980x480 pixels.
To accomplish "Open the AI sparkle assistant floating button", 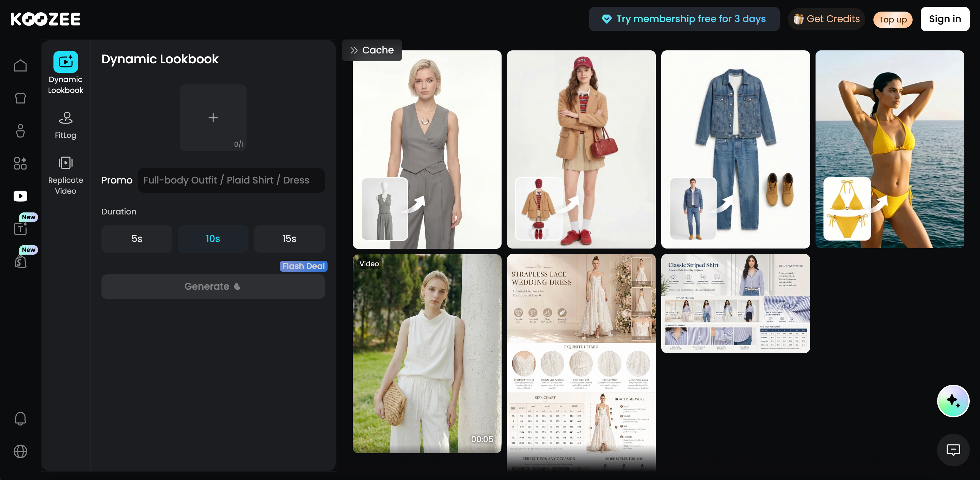I will click(953, 401).
